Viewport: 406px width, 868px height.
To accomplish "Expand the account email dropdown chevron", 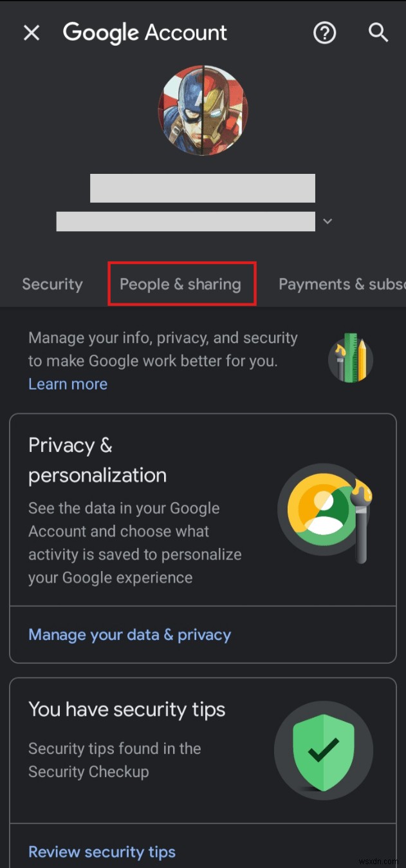I will (x=328, y=221).
